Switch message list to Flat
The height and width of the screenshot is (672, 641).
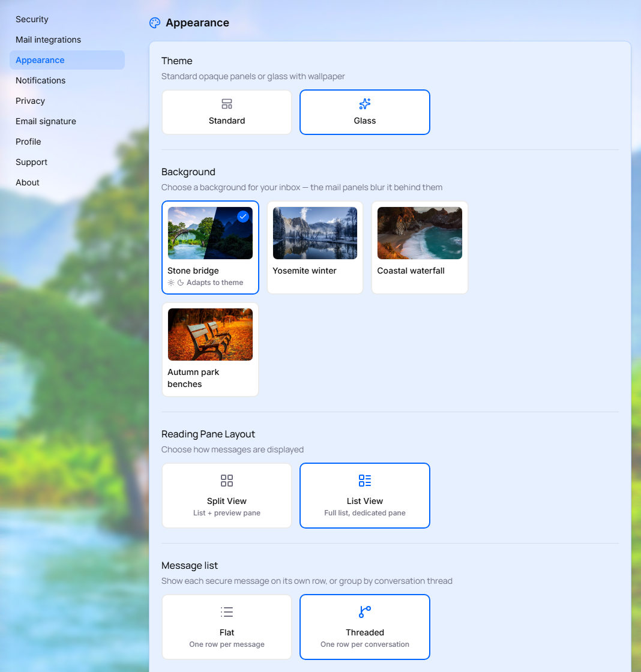pyautogui.click(x=227, y=627)
